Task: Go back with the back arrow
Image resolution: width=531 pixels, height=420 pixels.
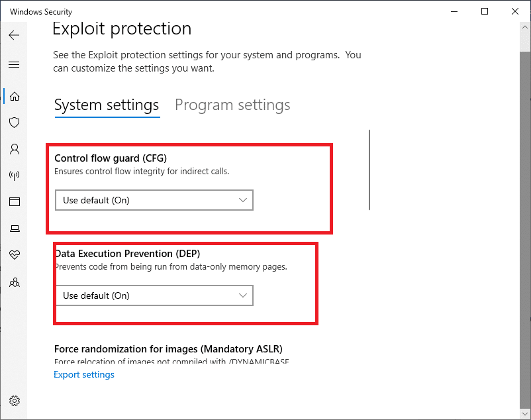Action: (14, 35)
